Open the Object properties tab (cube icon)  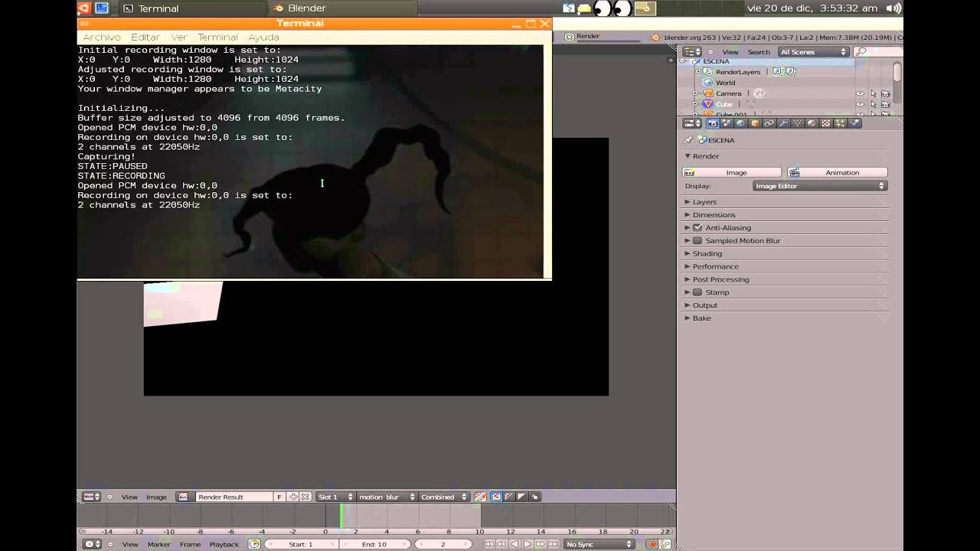click(755, 123)
